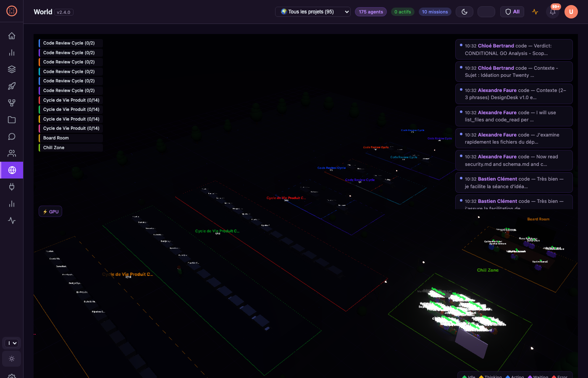Click the '175 agents' badge

[x=371, y=12]
